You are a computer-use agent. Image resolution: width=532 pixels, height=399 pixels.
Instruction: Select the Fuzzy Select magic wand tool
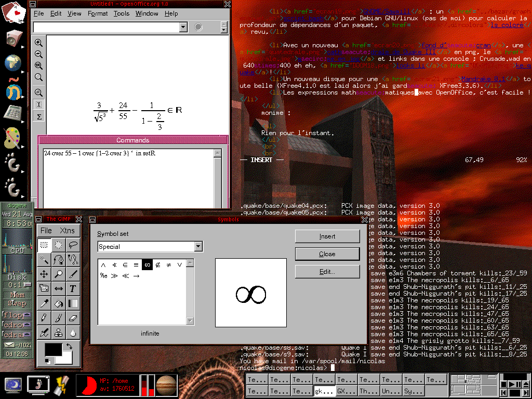[44, 259]
